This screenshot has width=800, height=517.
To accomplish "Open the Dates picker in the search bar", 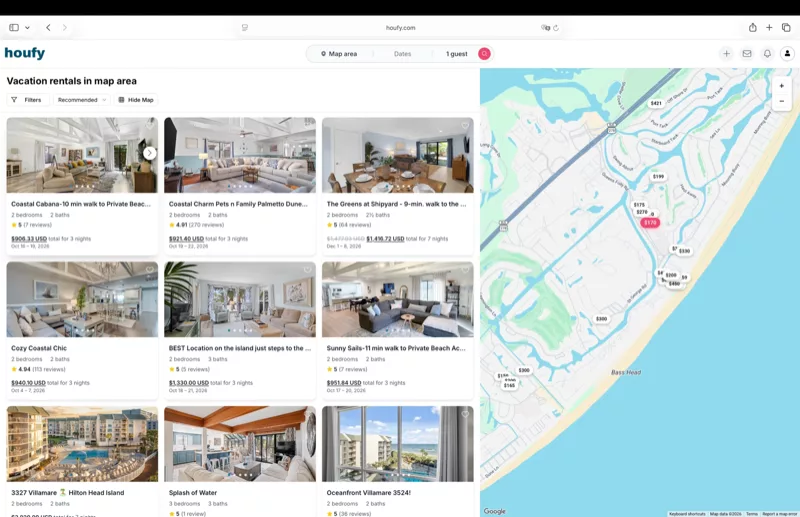I will (x=403, y=54).
